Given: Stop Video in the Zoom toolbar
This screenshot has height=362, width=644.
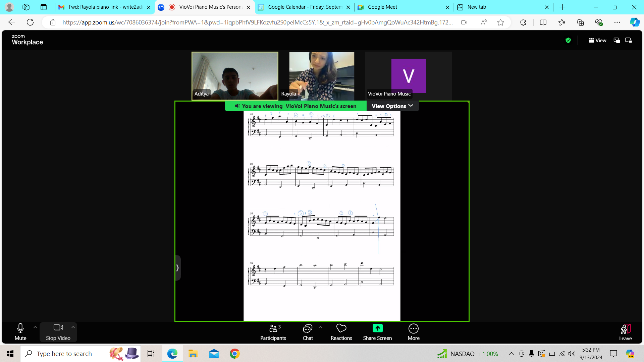Looking at the screenshot, I should pos(58,332).
